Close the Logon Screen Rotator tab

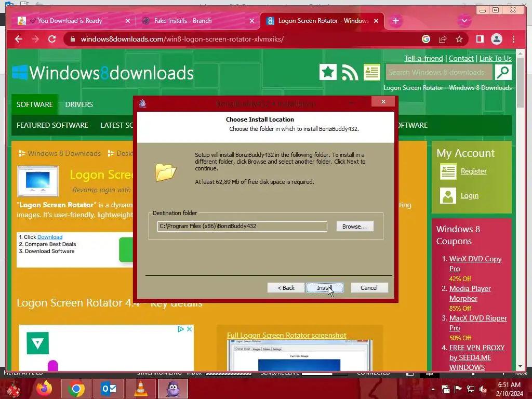tap(376, 21)
